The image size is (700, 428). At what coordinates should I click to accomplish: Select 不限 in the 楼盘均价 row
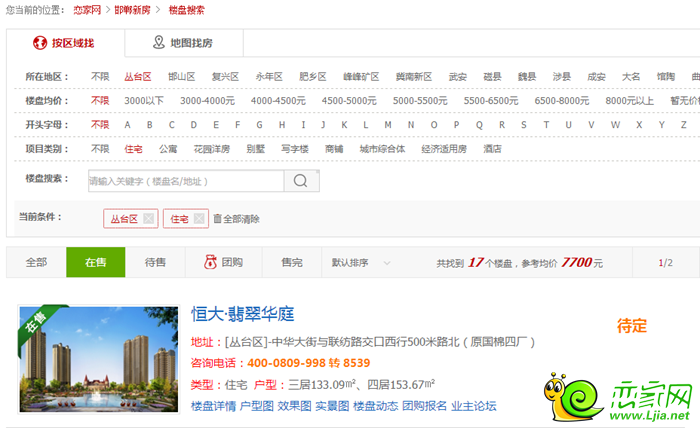(x=100, y=101)
